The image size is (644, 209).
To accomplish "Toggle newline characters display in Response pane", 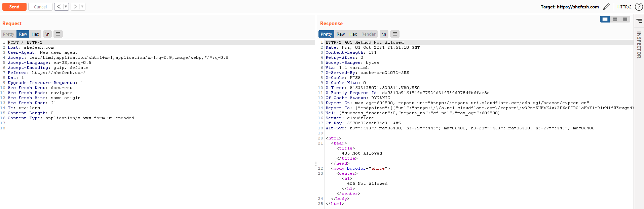I will pos(384,34).
